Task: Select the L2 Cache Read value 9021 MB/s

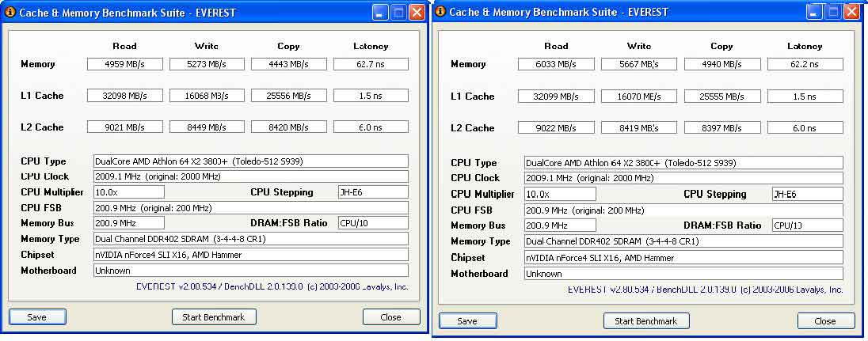Action: [124, 127]
